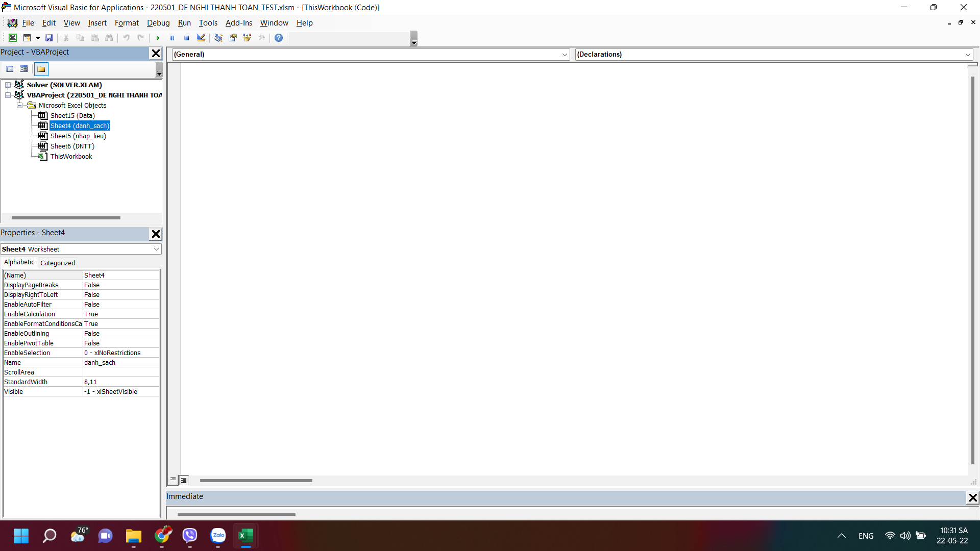Click the DisplayPageBreaks property value
980x551 pixels.
coord(121,285)
